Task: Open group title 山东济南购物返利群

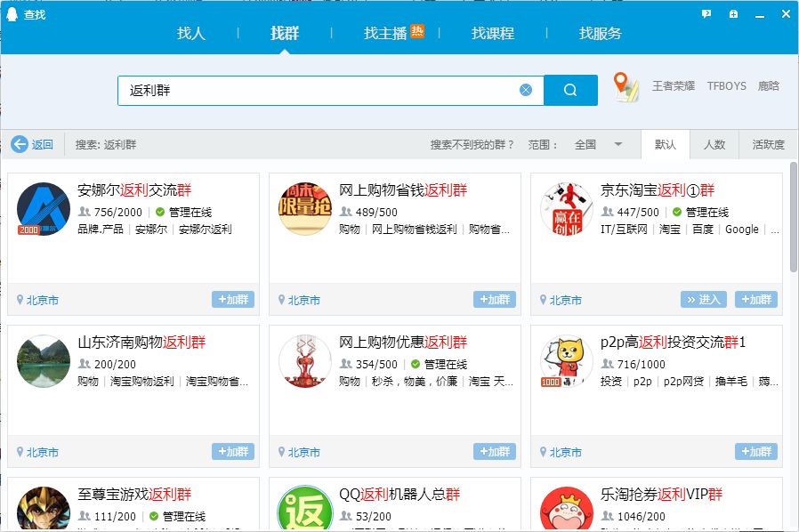Action: click(x=141, y=342)
